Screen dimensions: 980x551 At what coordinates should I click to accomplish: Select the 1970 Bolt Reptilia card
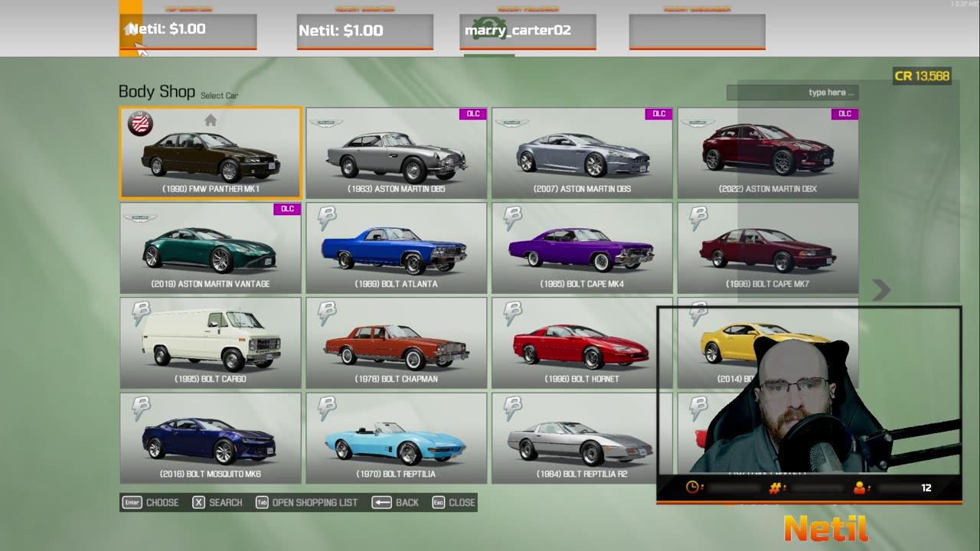[397, 438]
